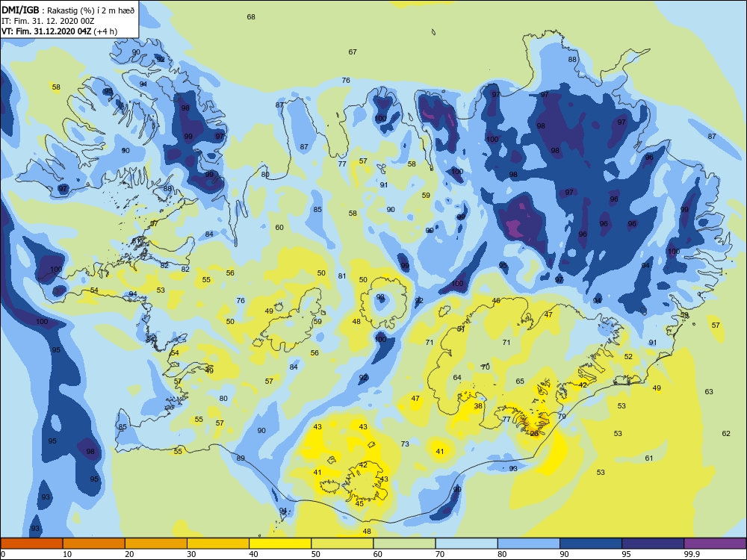Click the 'IT: Fim. 31. 12. 2020 00Z' line
747x560 pixels.
pos(48,21)
